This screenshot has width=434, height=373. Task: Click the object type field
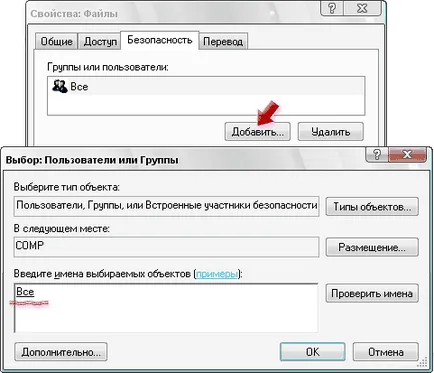point(166,206)
